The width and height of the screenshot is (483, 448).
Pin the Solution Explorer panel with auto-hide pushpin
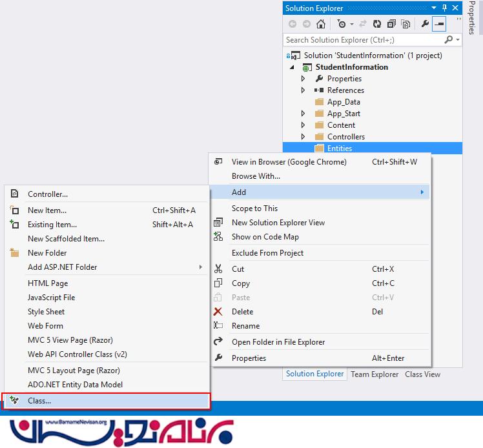point(444,8)
